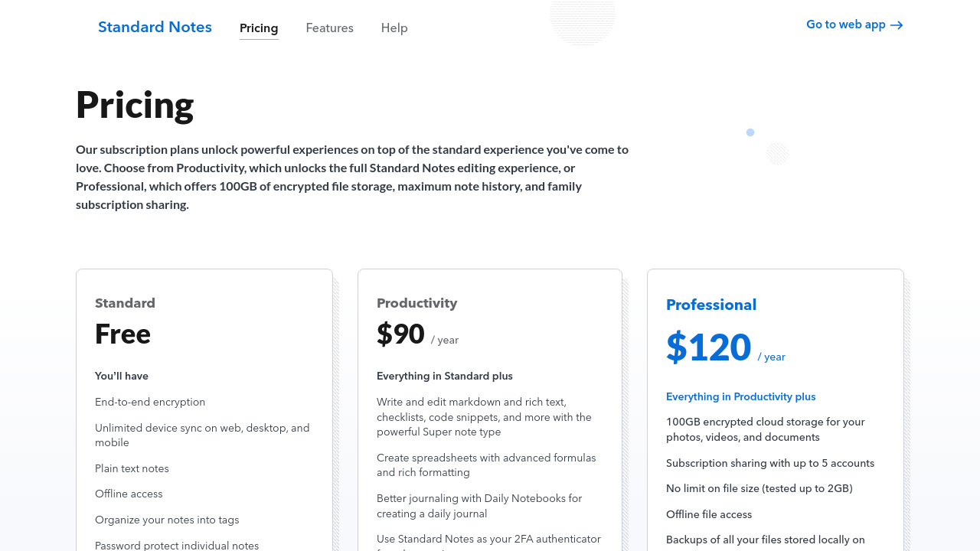
Task: Click the Offline file access feature line
Action: [x=709, y=514]
